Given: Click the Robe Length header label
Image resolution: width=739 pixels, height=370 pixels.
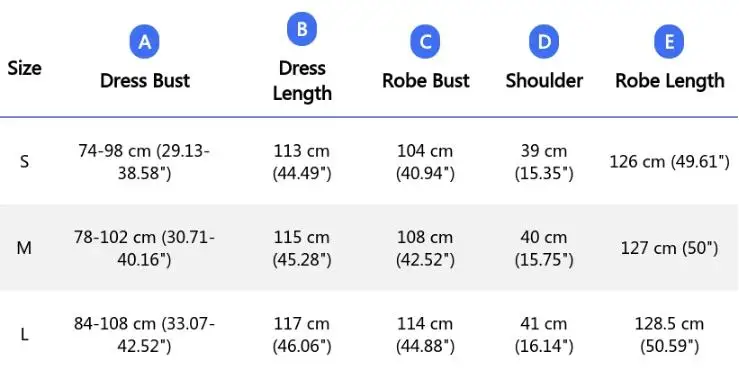Looking at the screenshot, I should (670, 81).
